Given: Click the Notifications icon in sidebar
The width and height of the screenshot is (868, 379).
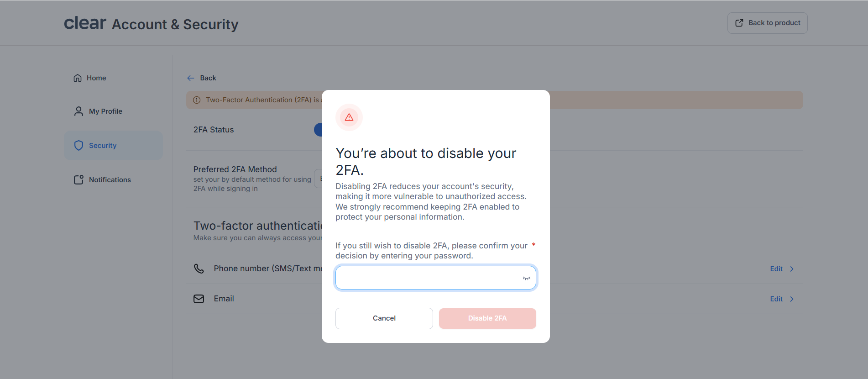Looking at the screenshot, I should point(78,180).
